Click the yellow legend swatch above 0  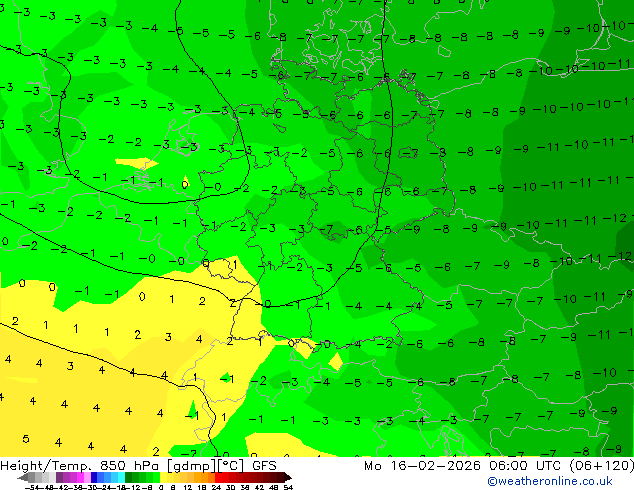click(163, 477)
